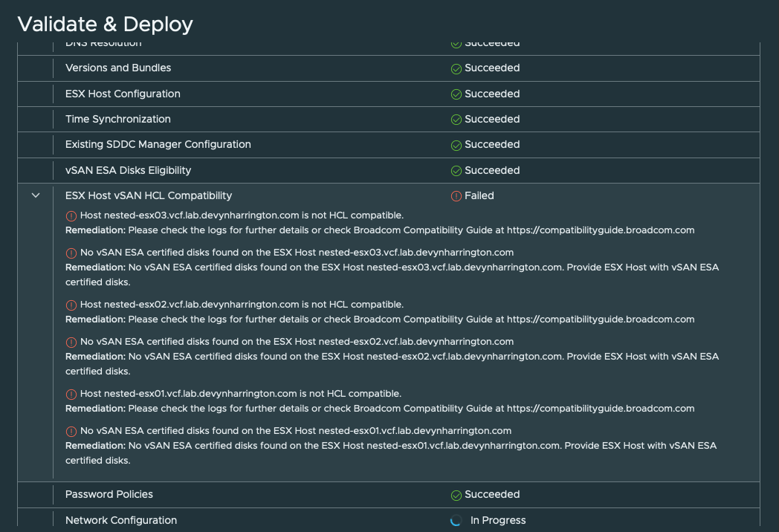Click the success icon for ESX Host Configuration
The image size is (779, 532).
pyautogui.click(x=456, y=94)
